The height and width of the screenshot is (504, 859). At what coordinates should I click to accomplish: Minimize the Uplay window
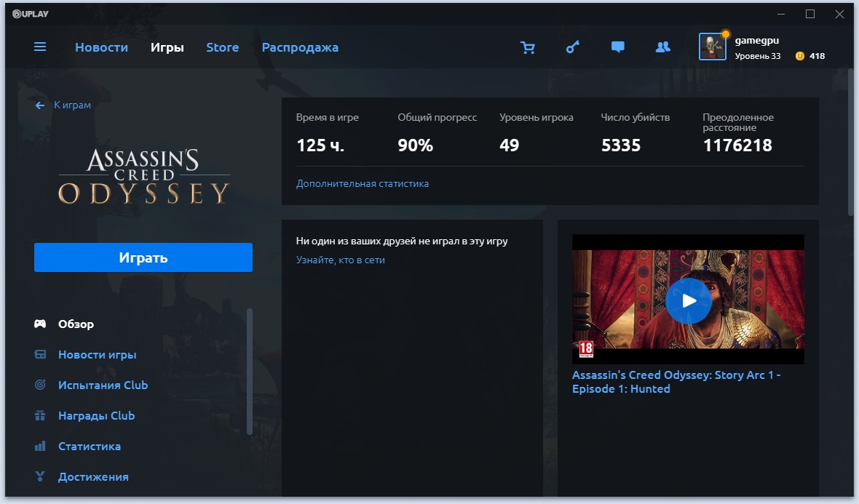click(781, 15)
